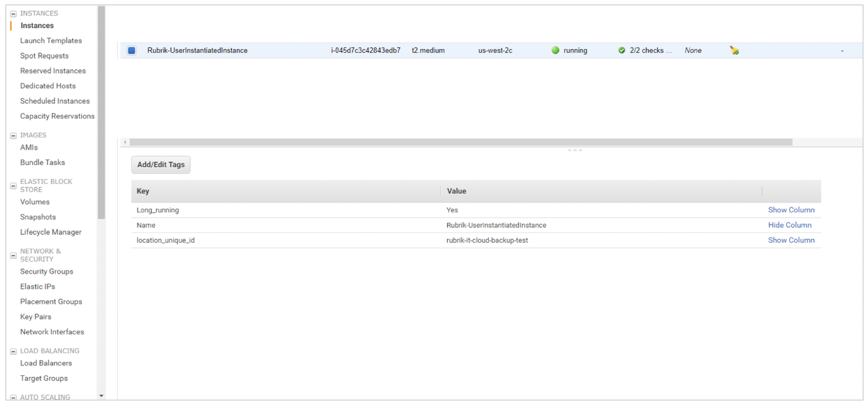Collapse the AUTO SCALING section
868x405 pixels.
(13, 397)
